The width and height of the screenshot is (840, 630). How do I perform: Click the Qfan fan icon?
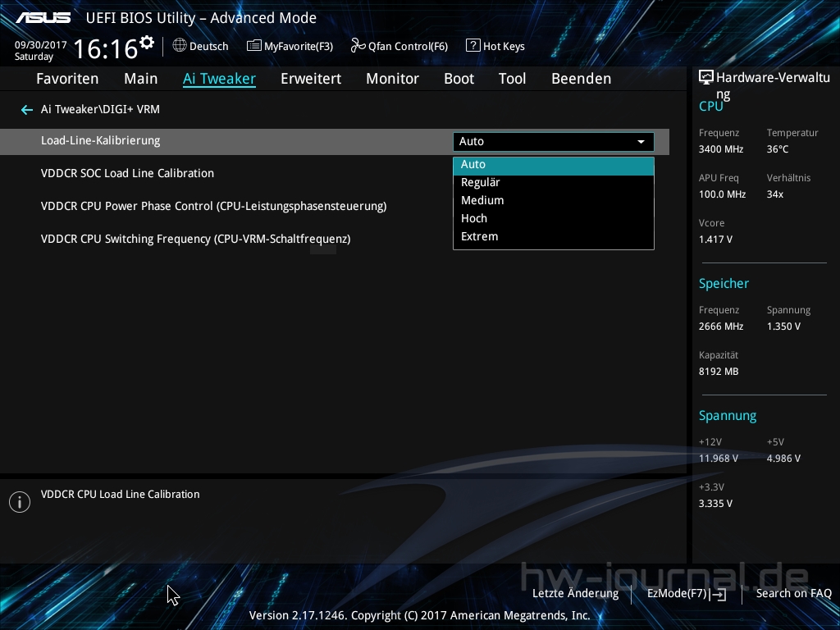[x=358, y=46]
